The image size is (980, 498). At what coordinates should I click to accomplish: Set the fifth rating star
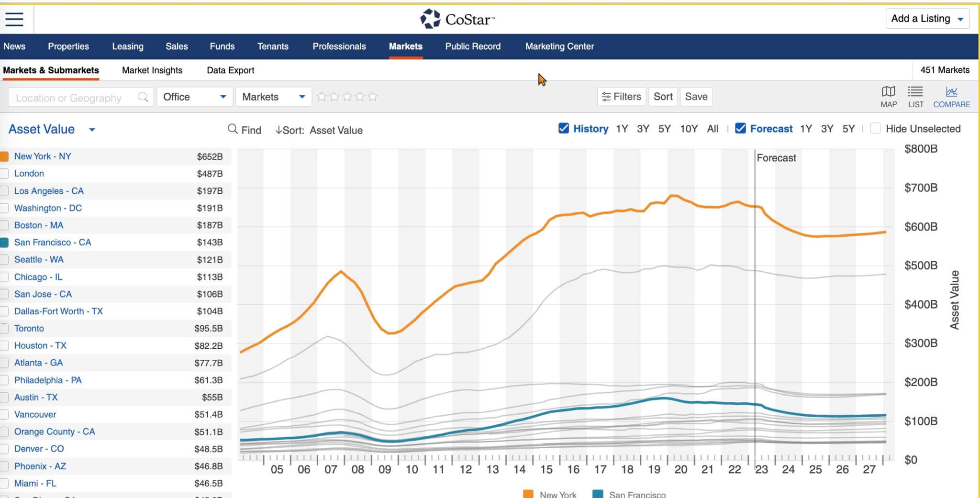coord(373,97)
